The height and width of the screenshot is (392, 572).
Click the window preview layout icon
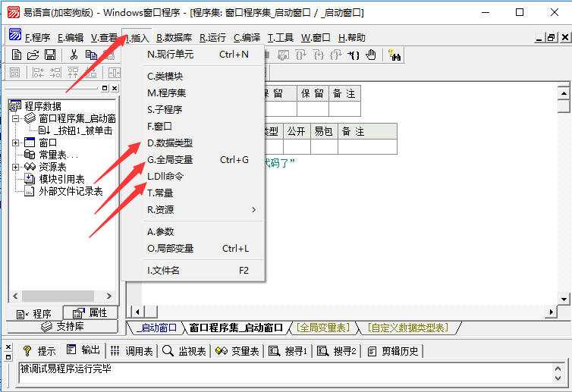coord(14,73)
